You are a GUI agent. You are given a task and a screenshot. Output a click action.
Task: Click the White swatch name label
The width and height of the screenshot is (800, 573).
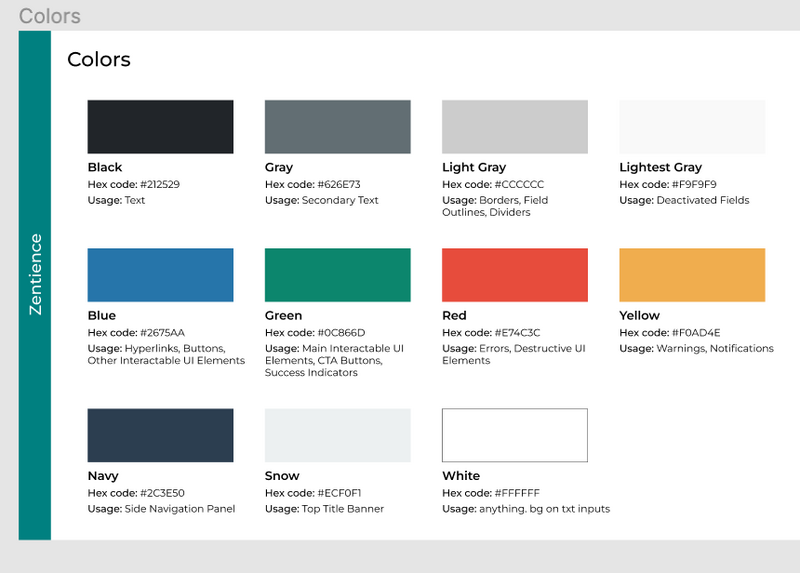pos(461,476)
